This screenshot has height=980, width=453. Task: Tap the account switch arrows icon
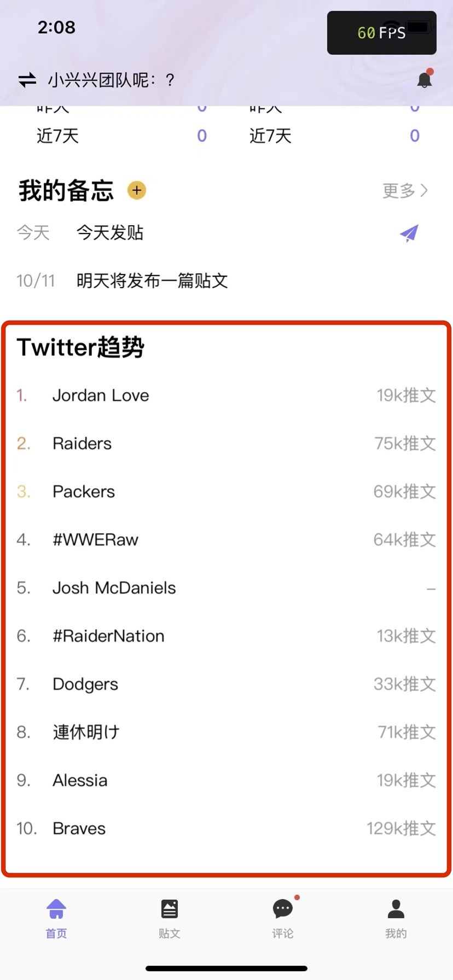27,80
